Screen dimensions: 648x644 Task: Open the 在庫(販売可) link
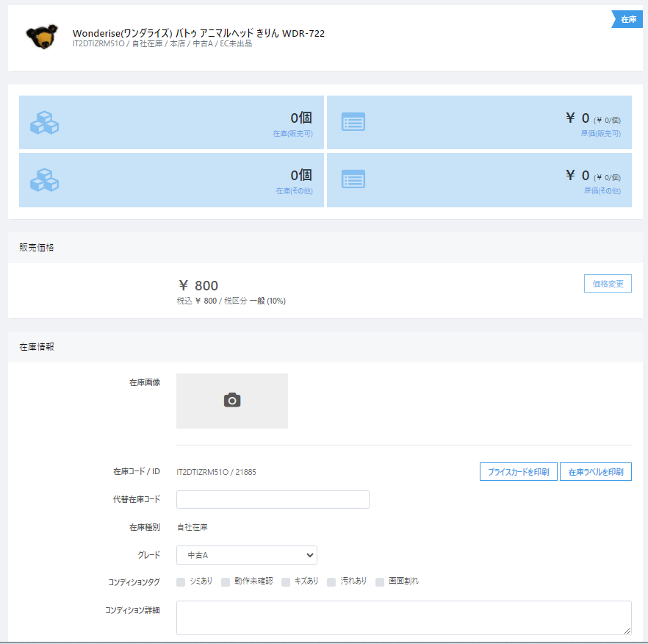coord(292,134)
